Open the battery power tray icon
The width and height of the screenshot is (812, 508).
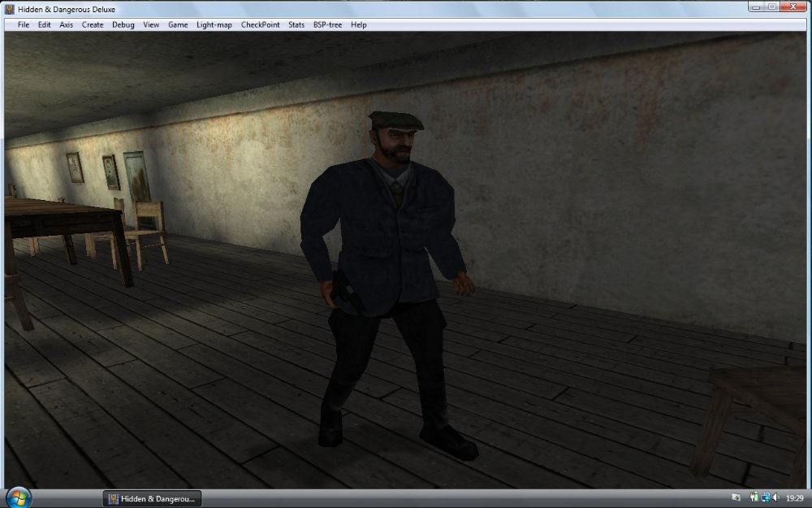[754, 497]
